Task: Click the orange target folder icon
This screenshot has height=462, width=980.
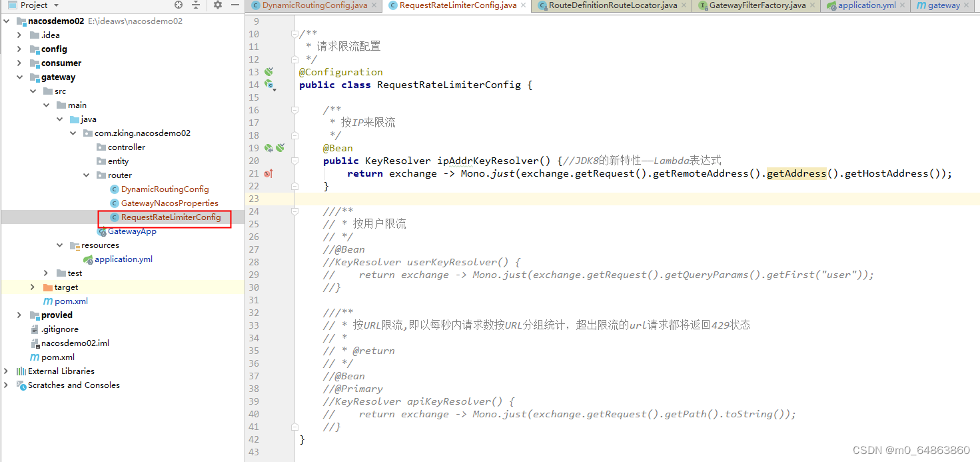Action: click(47, 287)
